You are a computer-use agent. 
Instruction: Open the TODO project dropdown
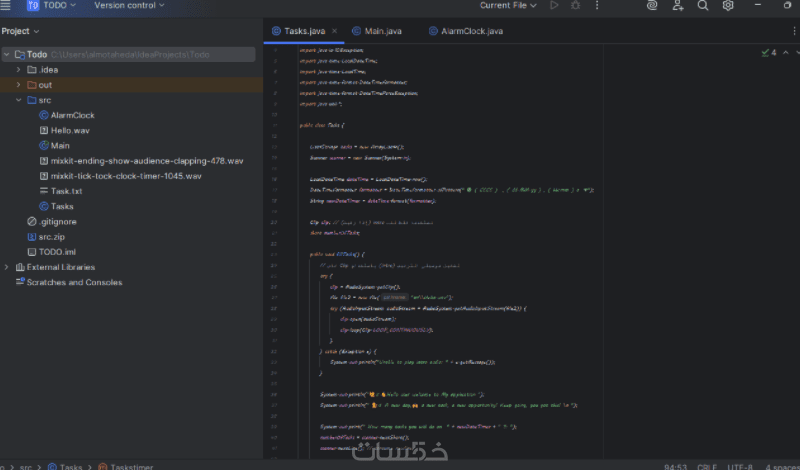53,6
